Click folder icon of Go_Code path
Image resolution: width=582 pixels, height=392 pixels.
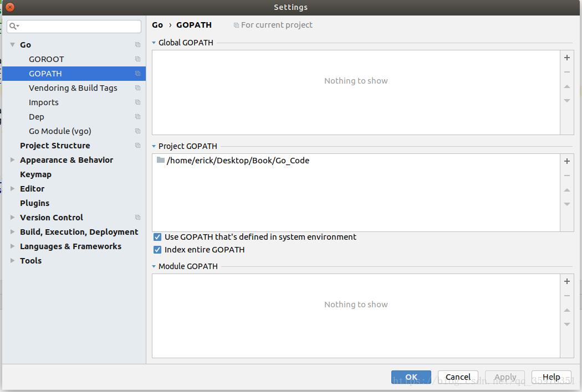click(x=161, y=160)
